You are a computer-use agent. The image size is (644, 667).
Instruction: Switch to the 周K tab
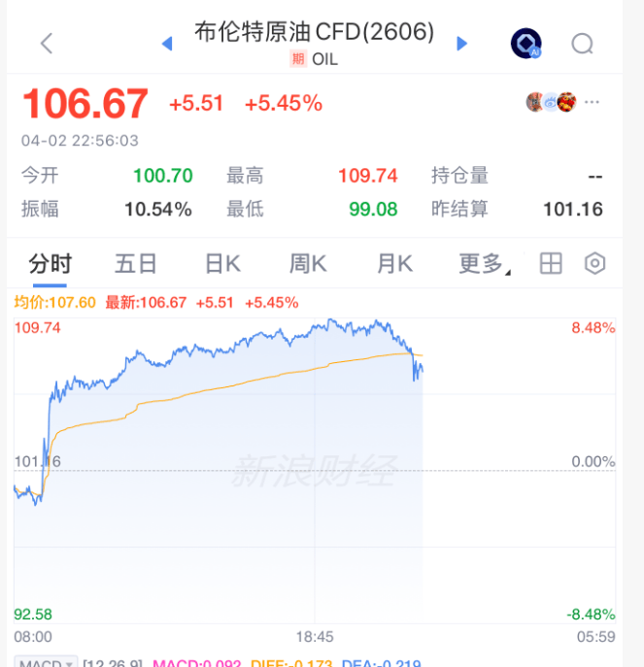tap(308, 263)
